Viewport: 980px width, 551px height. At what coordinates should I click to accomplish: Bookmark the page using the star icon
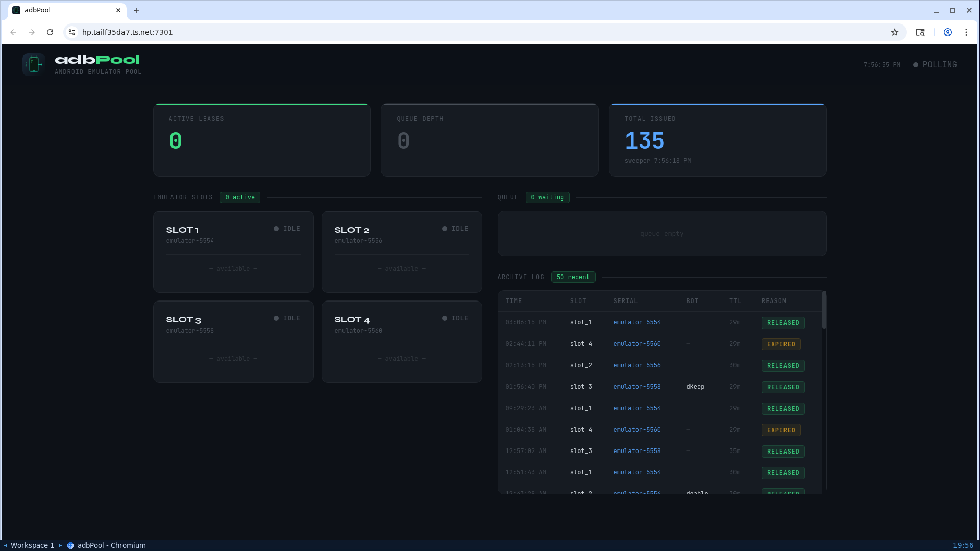[x=895, y=32]
